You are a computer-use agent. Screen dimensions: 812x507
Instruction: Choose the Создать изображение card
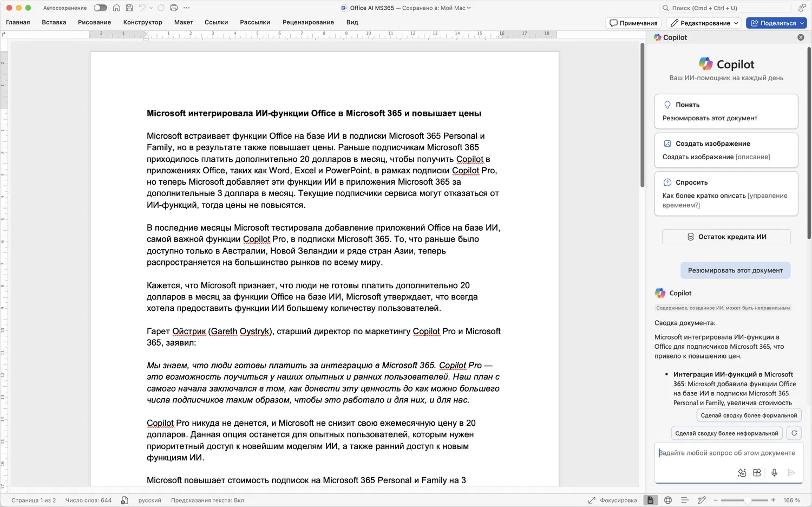pyautogui.click(x=726, y=150)
